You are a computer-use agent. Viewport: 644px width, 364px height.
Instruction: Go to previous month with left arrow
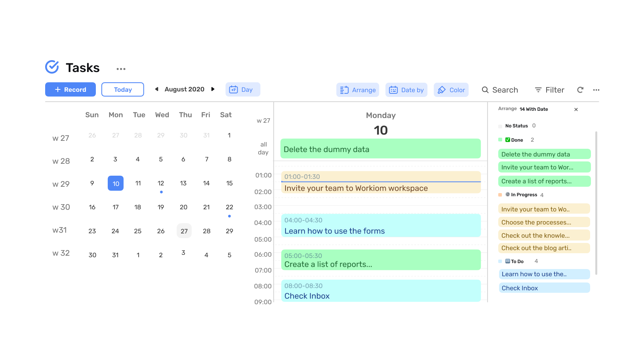156,89
